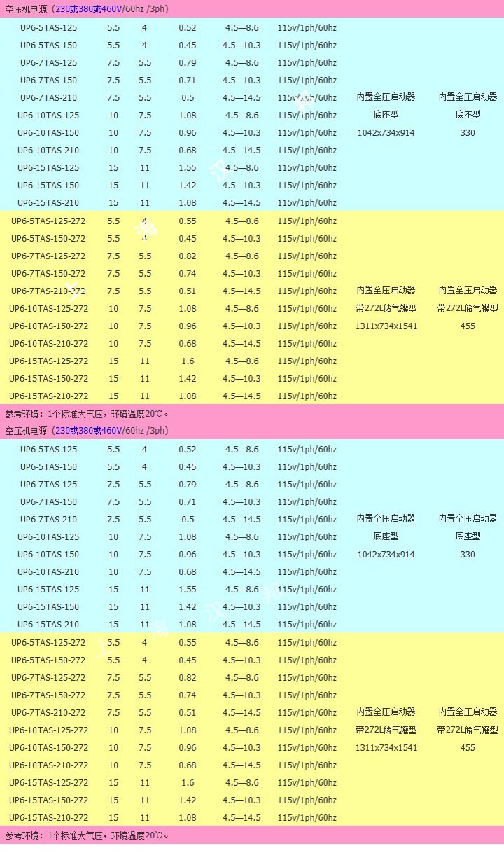Click the UP6-15TAS-210 model name in the upper table
This screenshot has width=504, height=867.
(49, 203)
